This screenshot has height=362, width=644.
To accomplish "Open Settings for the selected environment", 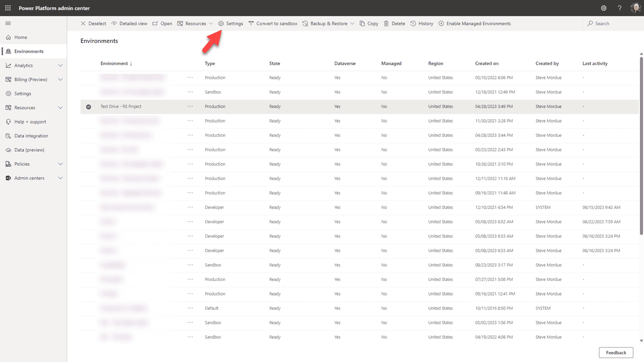I will 230,23.
